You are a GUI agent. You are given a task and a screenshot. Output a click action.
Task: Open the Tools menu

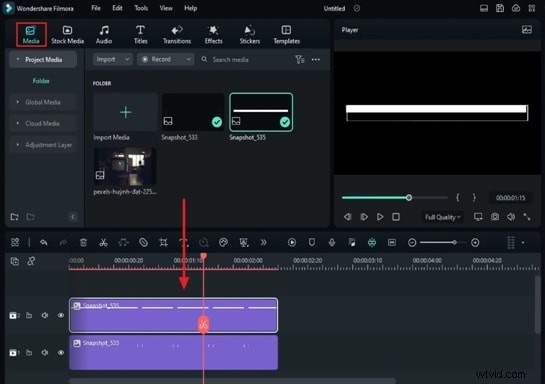click(141, 8)
